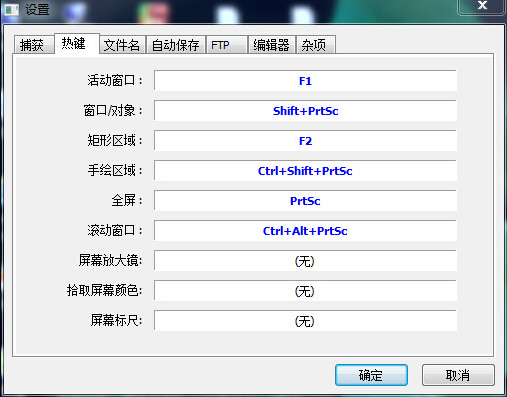Switch to the 捕获 tab

coord(34,45)
